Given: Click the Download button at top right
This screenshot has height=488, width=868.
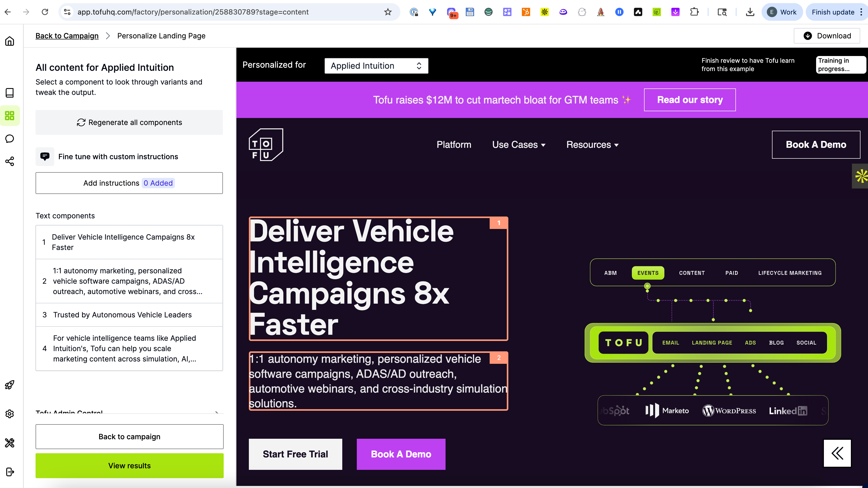Looking at the screenshot, I should click(827, 36).
